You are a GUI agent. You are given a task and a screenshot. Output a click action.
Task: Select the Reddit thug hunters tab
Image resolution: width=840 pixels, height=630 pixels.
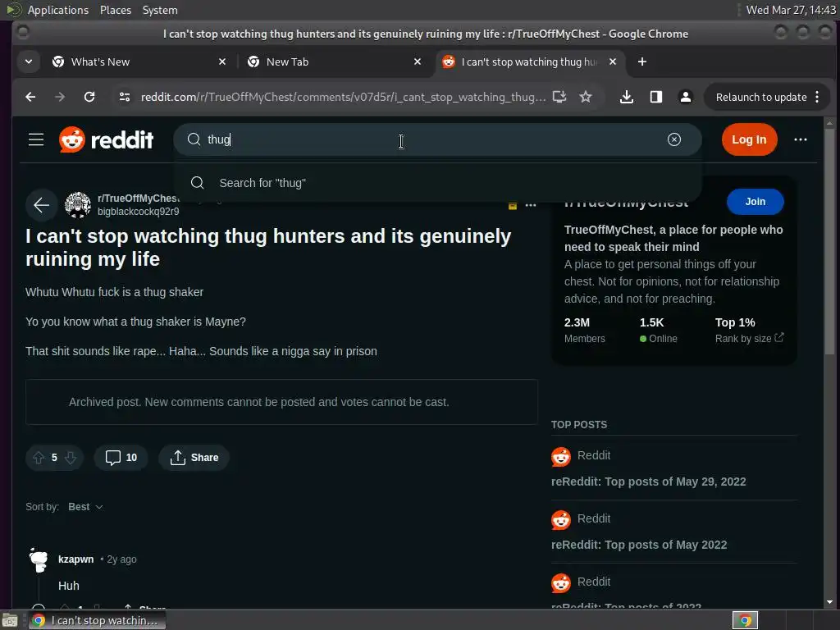[531, 62]
